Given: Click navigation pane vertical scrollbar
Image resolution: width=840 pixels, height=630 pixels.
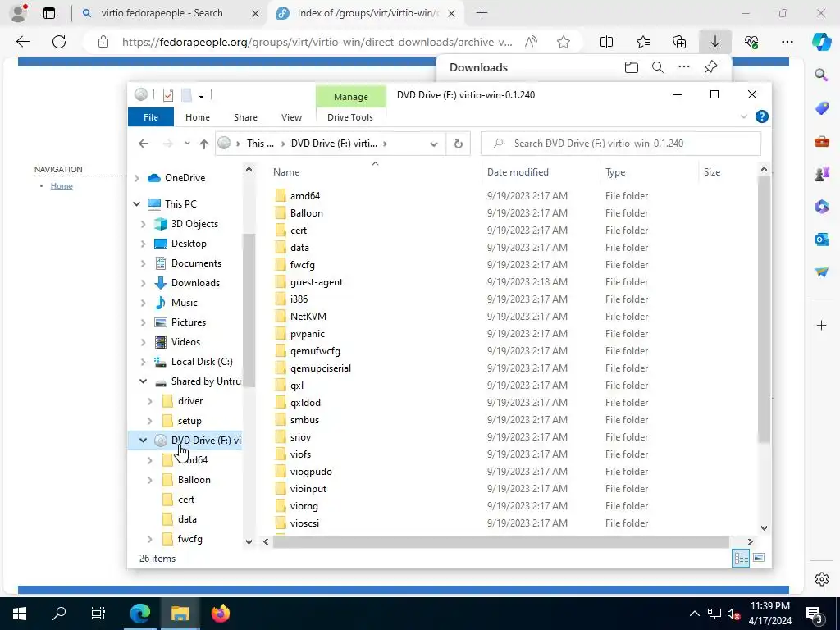Looking at the screenshot, I should (249, 311).
